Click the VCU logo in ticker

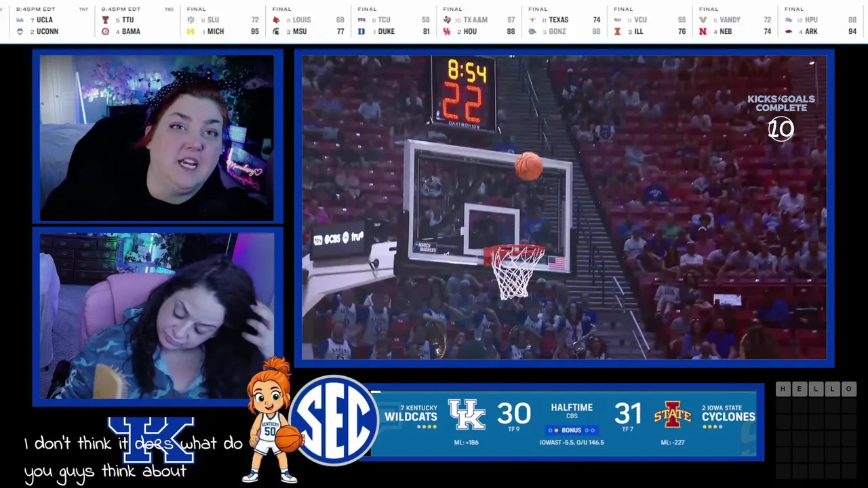click(x=618, y=20)
